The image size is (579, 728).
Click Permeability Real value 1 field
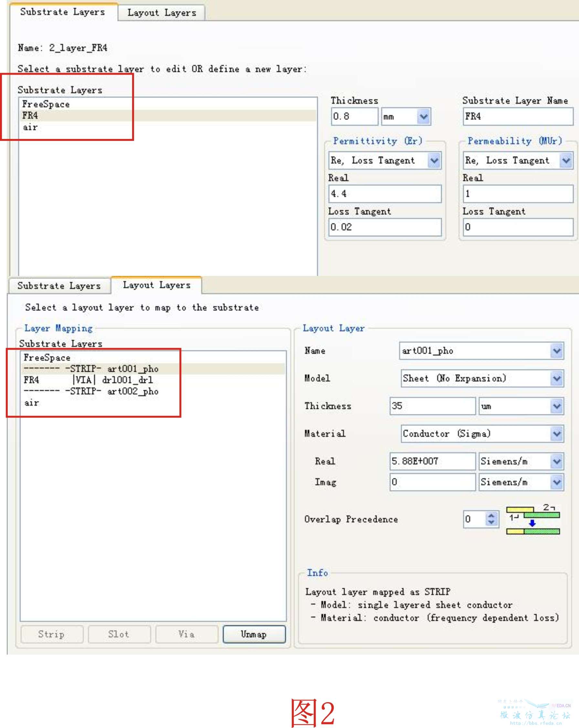click(518, 194)
